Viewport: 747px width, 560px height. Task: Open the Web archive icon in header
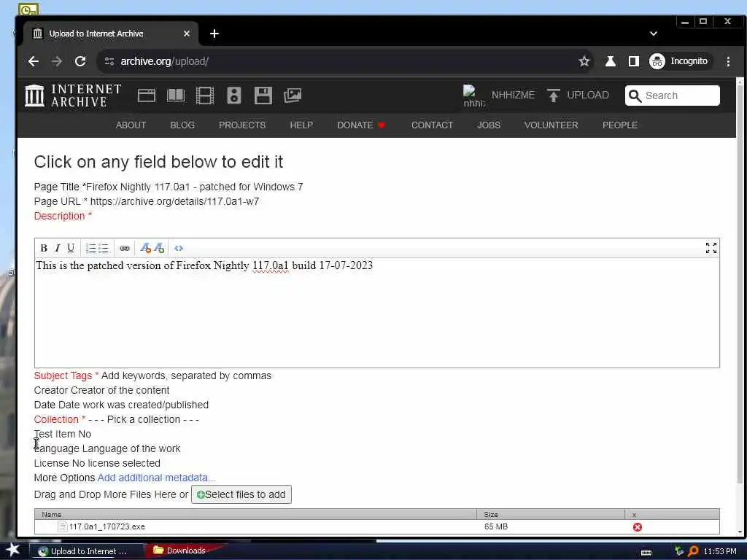click(146, 96)
